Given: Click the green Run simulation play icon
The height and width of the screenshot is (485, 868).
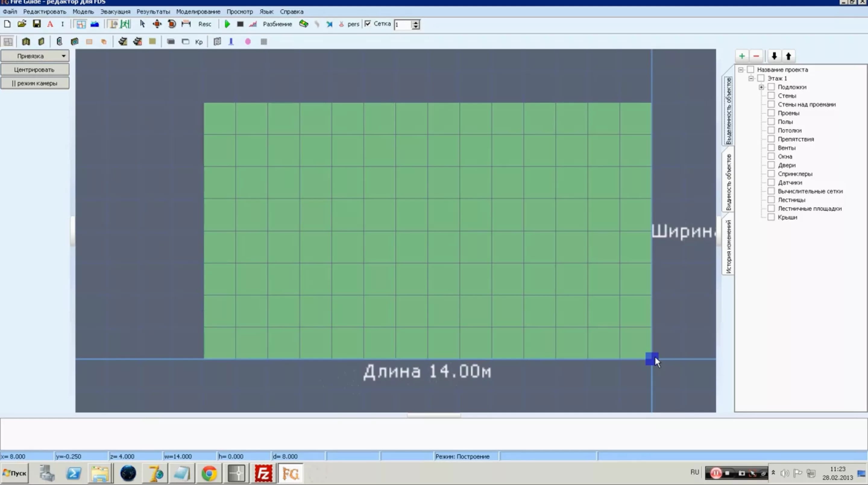Looking at the screenshot, I should pyautogui.click(x=227, y=24).
